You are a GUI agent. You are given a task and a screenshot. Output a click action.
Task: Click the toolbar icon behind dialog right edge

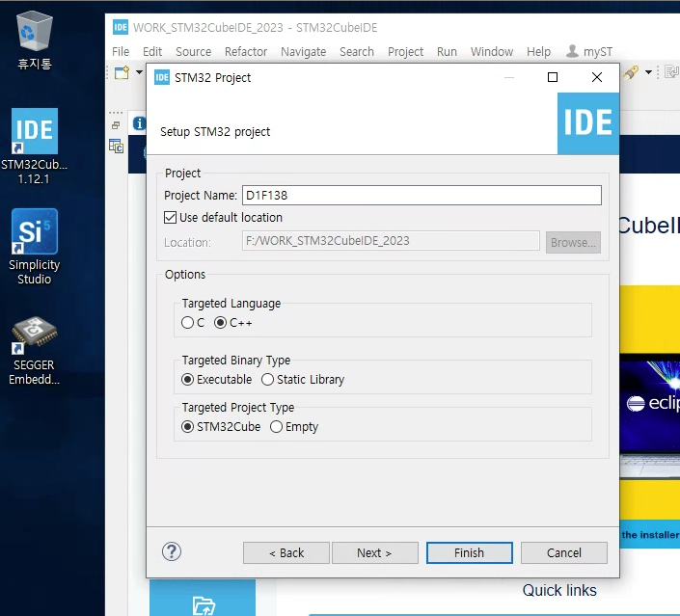pyautogui.click(x=632, y=72)
